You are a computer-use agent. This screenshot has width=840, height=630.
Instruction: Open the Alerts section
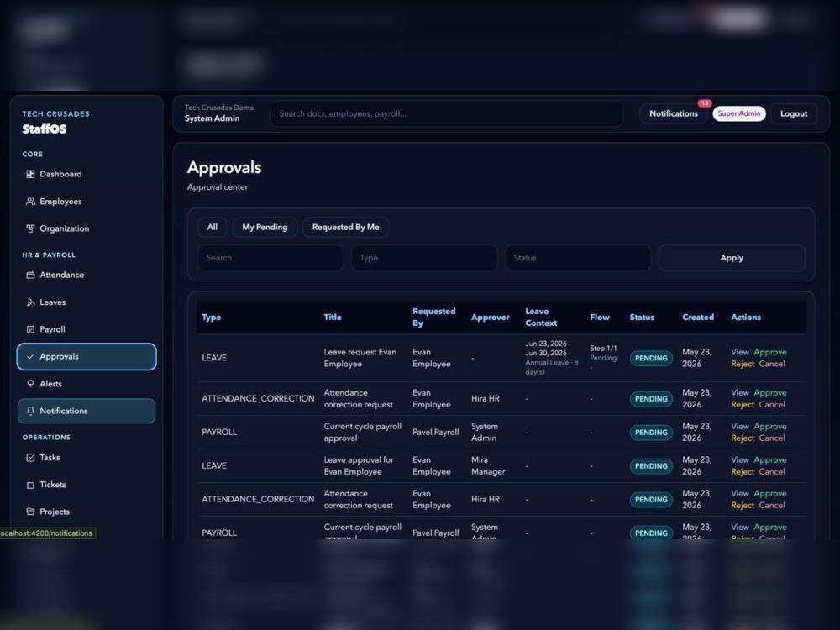(87, 384)
